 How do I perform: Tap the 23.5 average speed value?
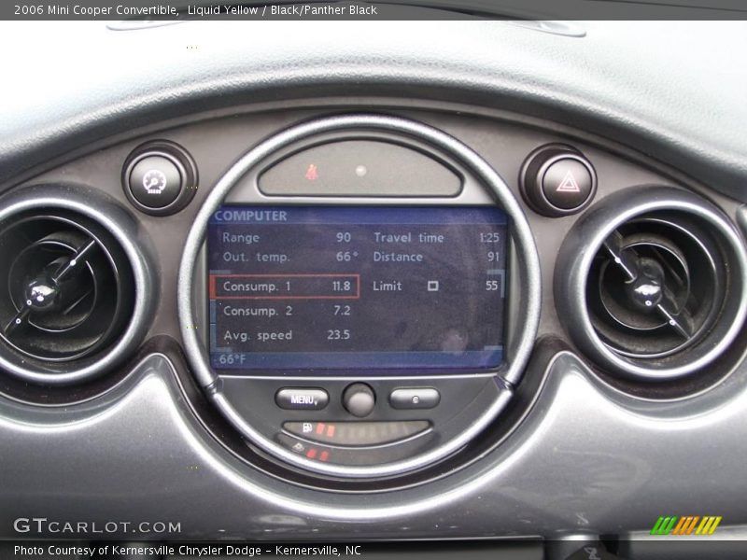click(x=338, y=335)
